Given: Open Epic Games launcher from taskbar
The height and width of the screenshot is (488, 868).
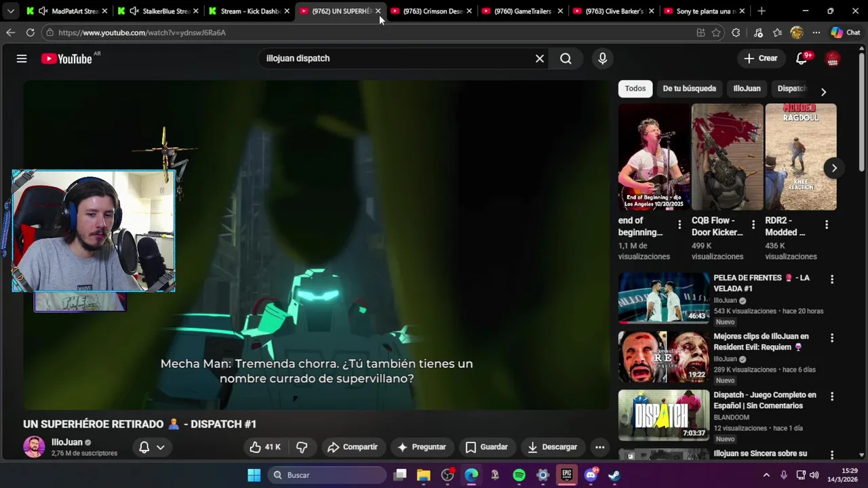Looking at the screenshot, I should tap(566, 475).
